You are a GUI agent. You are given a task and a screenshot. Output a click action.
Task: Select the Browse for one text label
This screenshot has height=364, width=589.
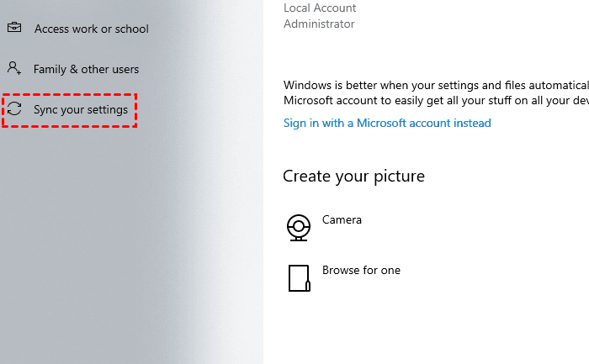click(x=361, y=270)
